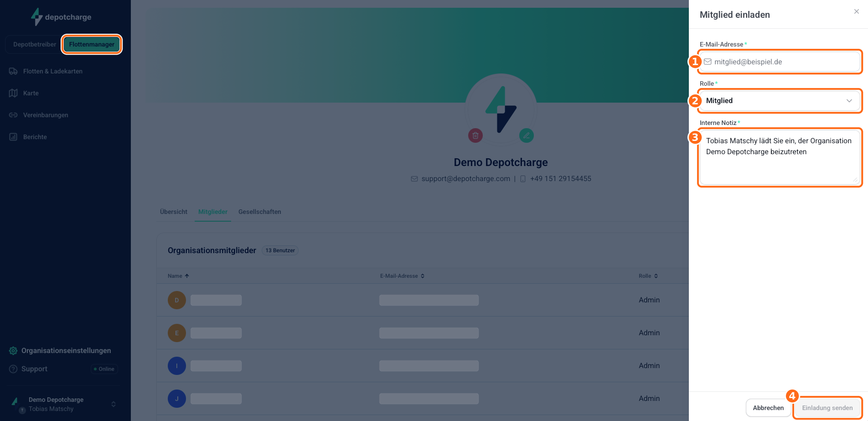Close the Mitglied einladen panel
The height and width of the screenshot is (421, 868).
click(x=857, y=12)
